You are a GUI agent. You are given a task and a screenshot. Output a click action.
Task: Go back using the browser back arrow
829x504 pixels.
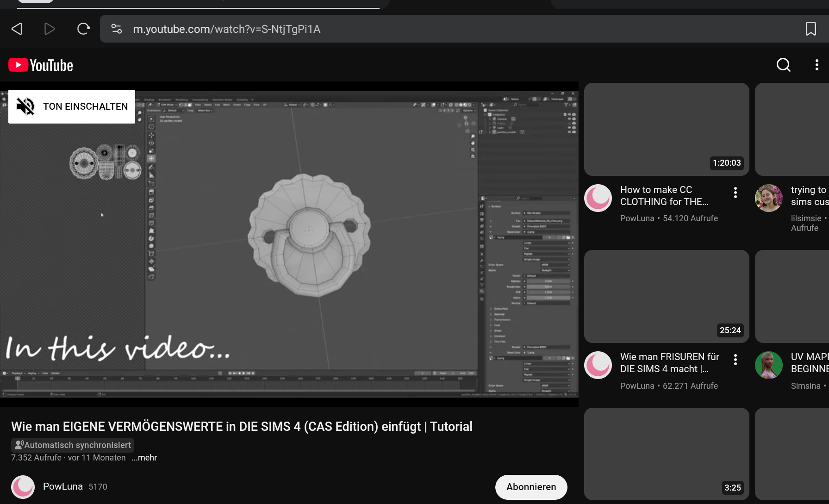[17, 29]
